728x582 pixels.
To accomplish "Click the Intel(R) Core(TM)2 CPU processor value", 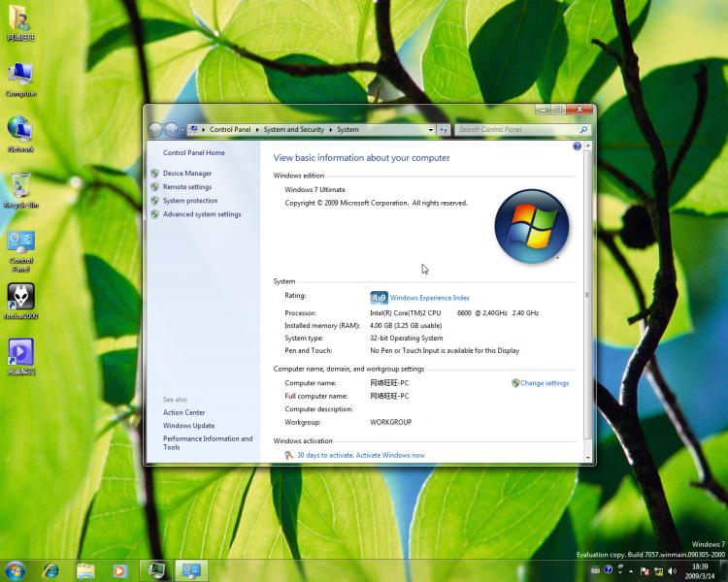I will coord(454,312).
